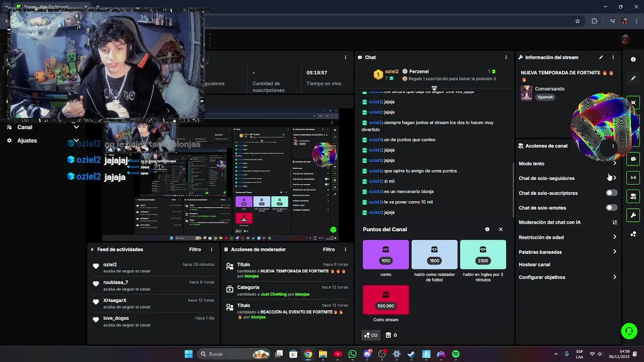Click the gift counter icon showing 0
This screenshot has height=362, width=644.
[x=391, y=335]
